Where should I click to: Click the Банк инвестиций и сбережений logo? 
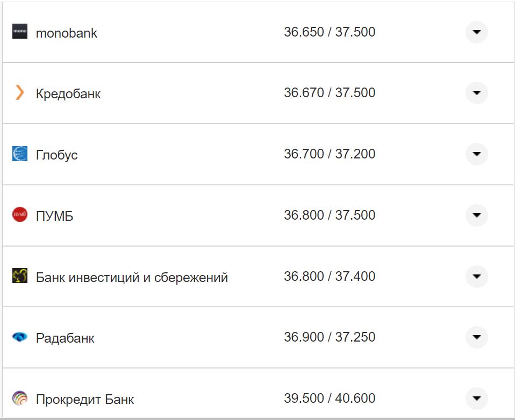point(20,277)
